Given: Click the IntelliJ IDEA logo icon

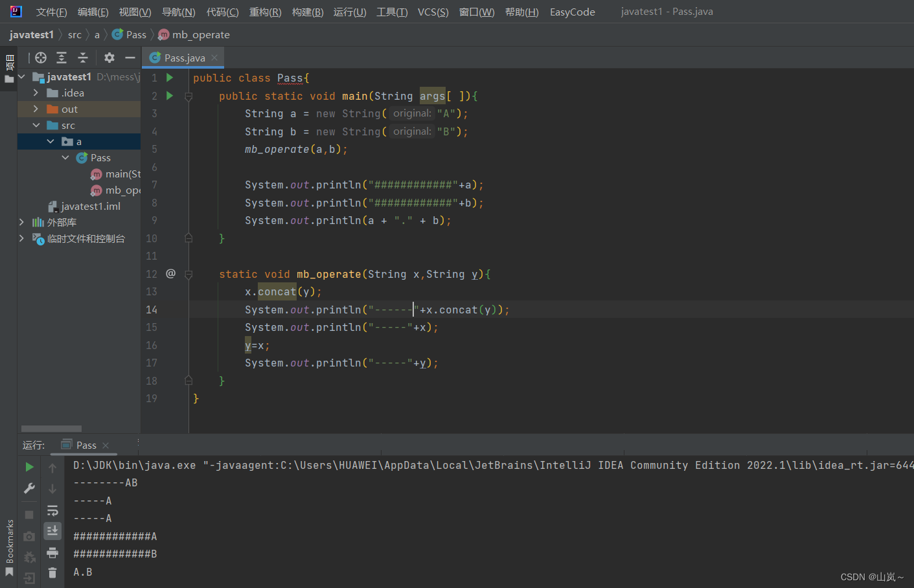Looking at the screenshot, I should [16, 12].
